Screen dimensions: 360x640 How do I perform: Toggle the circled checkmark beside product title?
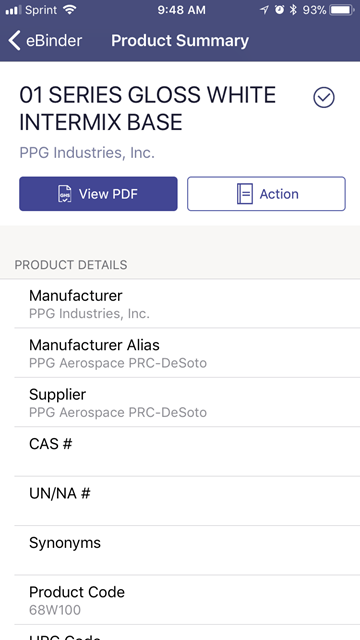324,98
